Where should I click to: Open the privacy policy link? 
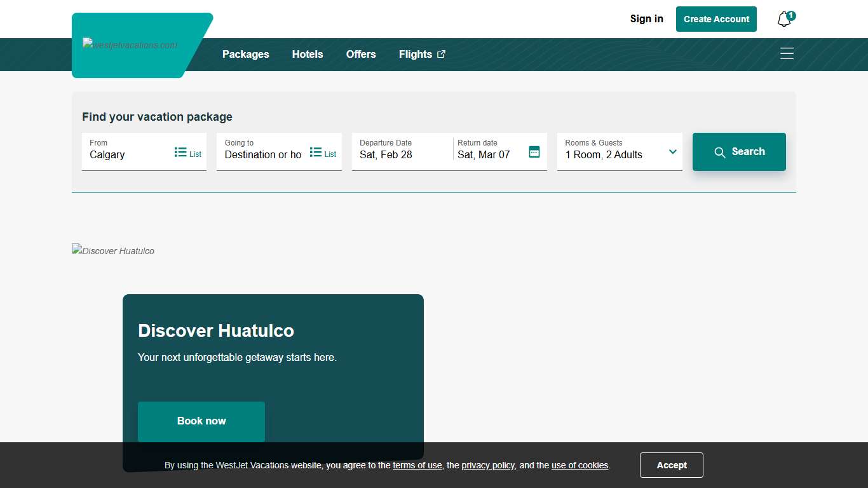(x=488, y=464)
